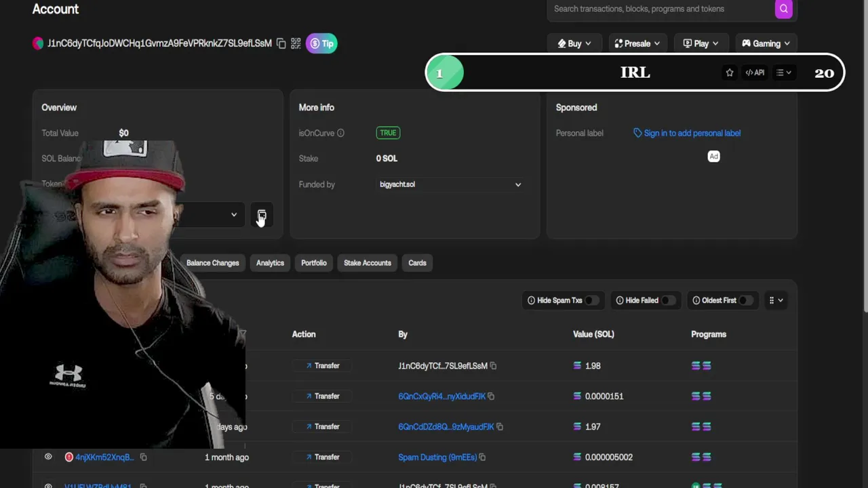Click the SOL icon beside value 0.000005002
The image size is (868, 488).
tap(578, 457)
